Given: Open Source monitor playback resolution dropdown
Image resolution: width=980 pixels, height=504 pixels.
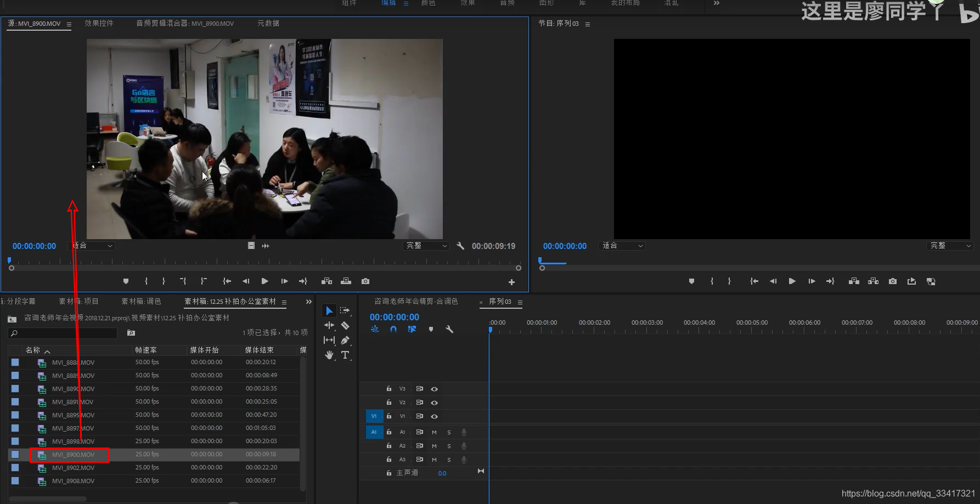Looking at the screenshot, I should tap(426, 246).
